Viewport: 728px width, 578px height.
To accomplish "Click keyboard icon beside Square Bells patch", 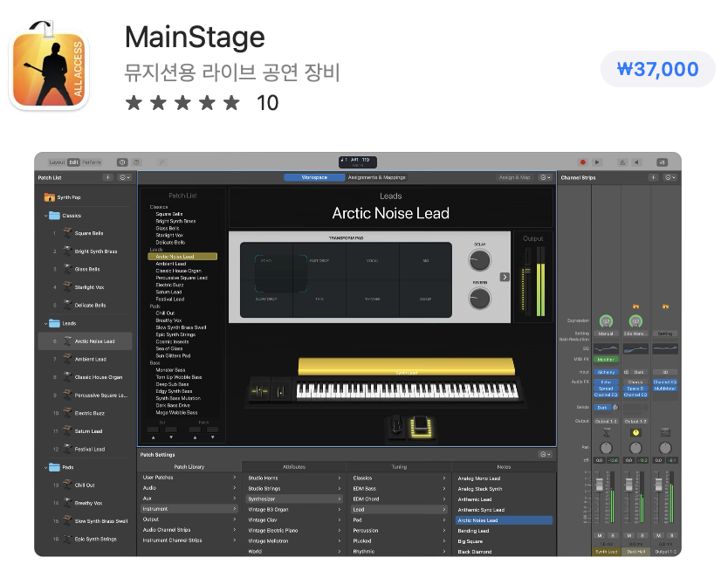I will (x=67, y=233).
